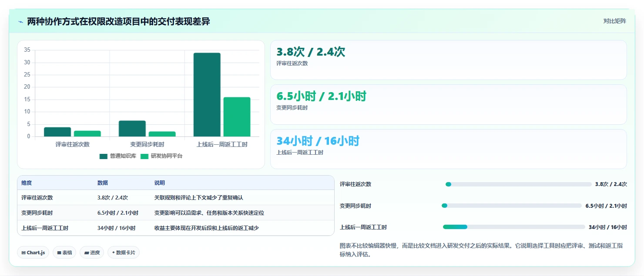
Task: Click the 数据卡片 sparkle icon
Action: (114, 253)
